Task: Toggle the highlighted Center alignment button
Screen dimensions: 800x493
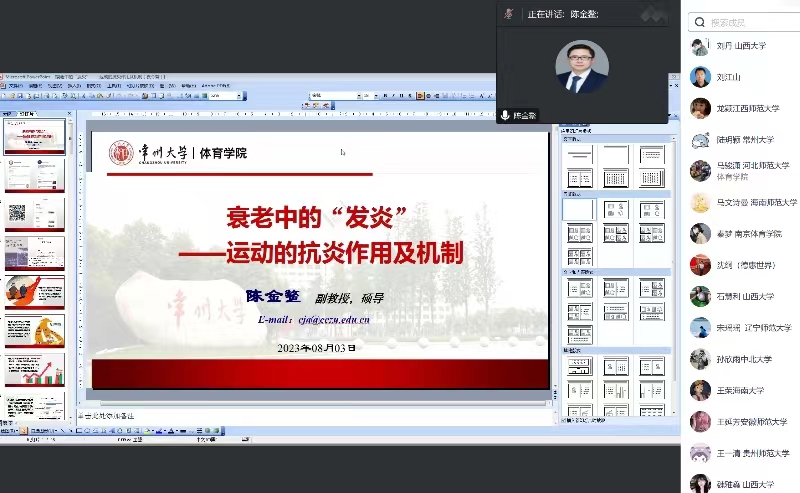Action: point(419,95)
